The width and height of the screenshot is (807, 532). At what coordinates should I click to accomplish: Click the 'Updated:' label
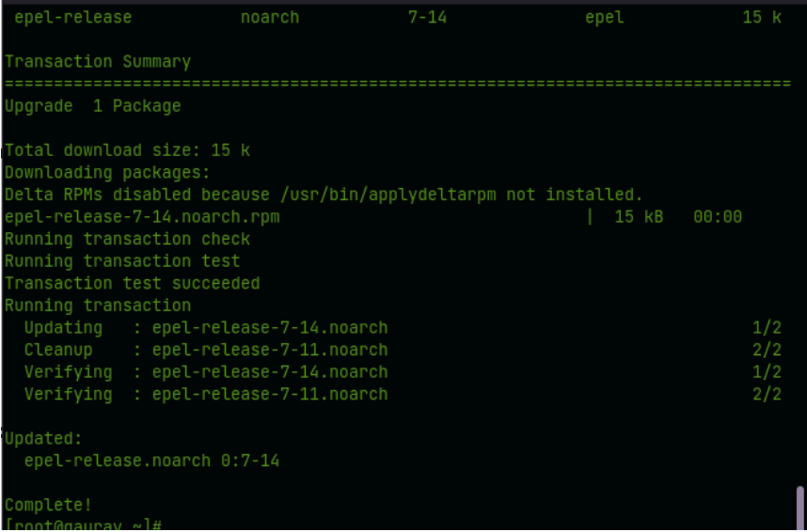pyautogui.click(x=43, y=438)
